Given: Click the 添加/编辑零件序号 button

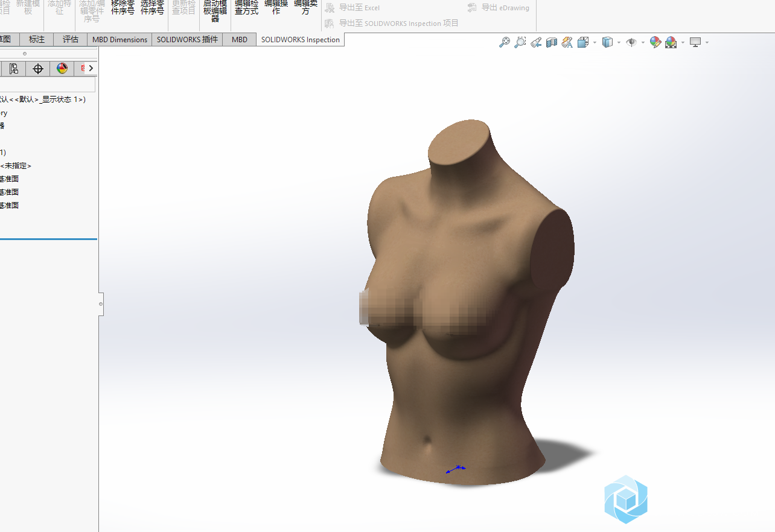Looking at the screenshot, I should (x=91, y=11).
